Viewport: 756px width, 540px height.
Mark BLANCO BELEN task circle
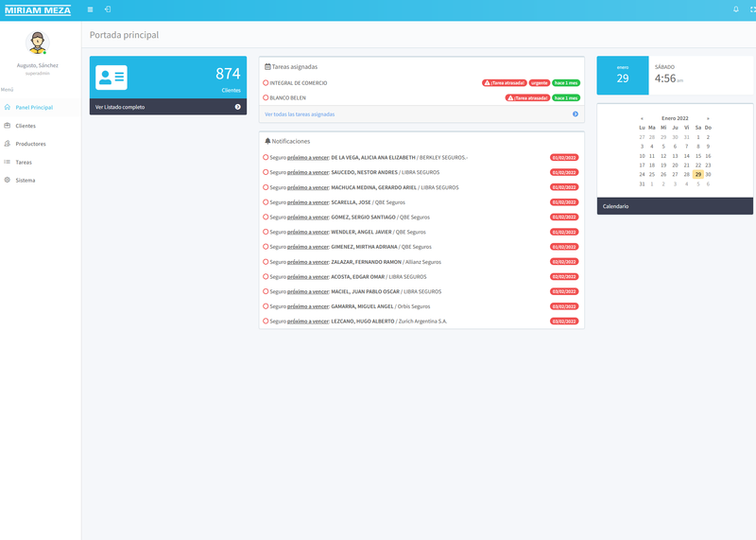point(266,97)
